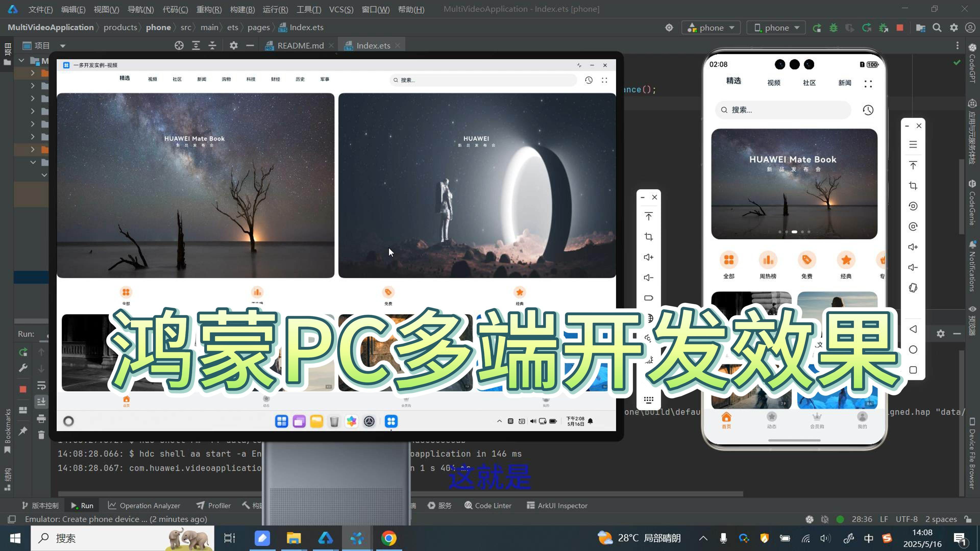Click the rerun icon in Run panel
The width and height of the screenshot is (980, 551).
click(23, 352)
